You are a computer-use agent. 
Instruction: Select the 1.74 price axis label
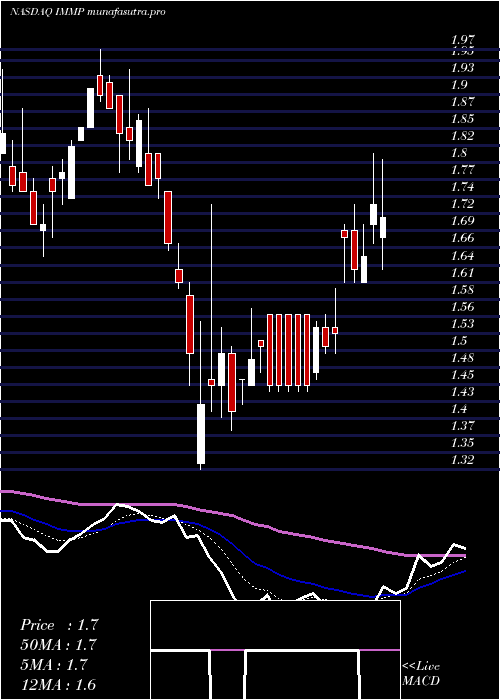click(x=462, y=187)
